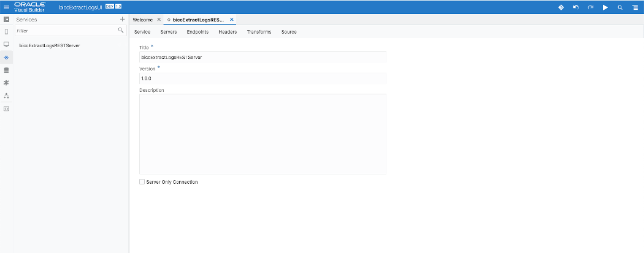
Task: Open the Processes diagram icon
Action: tap(6, 96)
